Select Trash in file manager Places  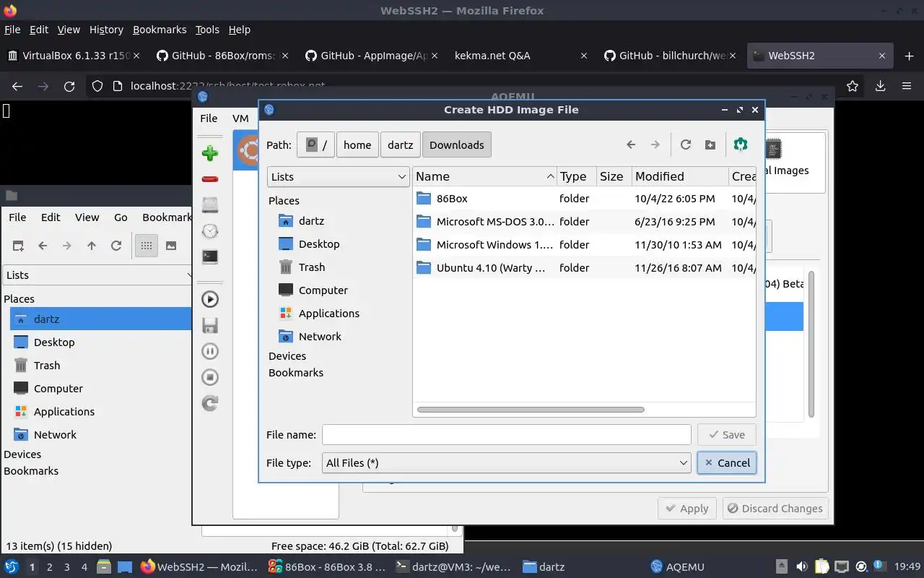(x=47, y=365)
